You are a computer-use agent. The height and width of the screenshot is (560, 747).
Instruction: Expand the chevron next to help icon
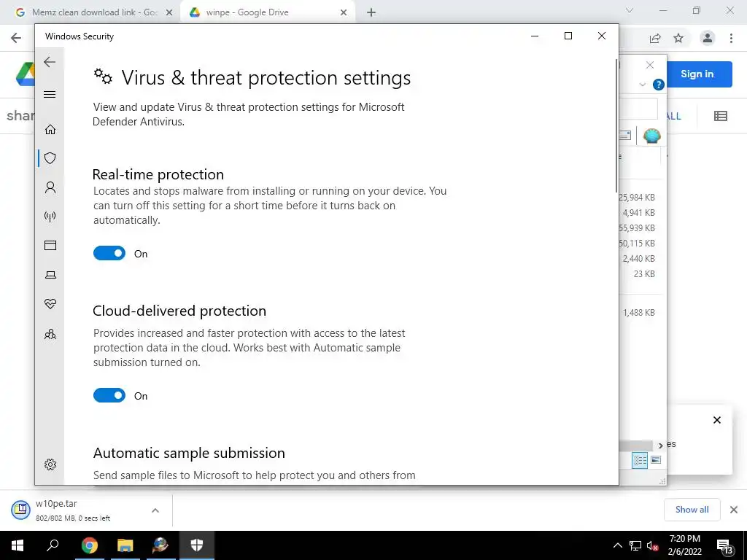tap(642, 85)
